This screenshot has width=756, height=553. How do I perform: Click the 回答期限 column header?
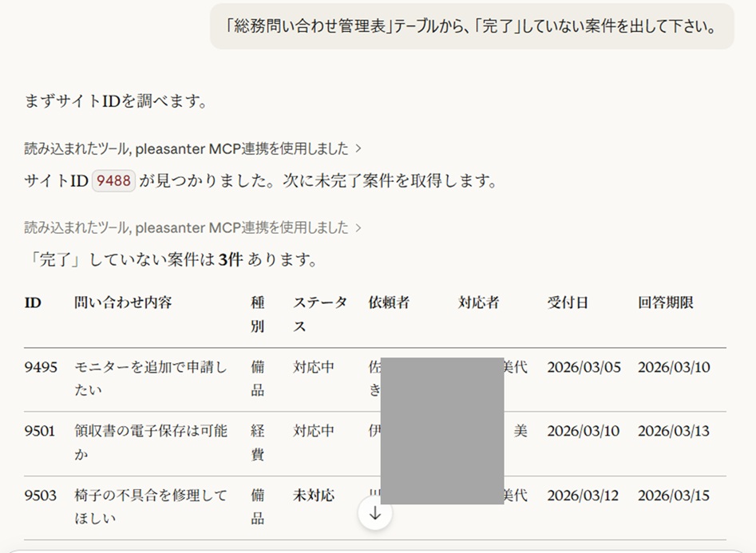(x=666, y=303)
